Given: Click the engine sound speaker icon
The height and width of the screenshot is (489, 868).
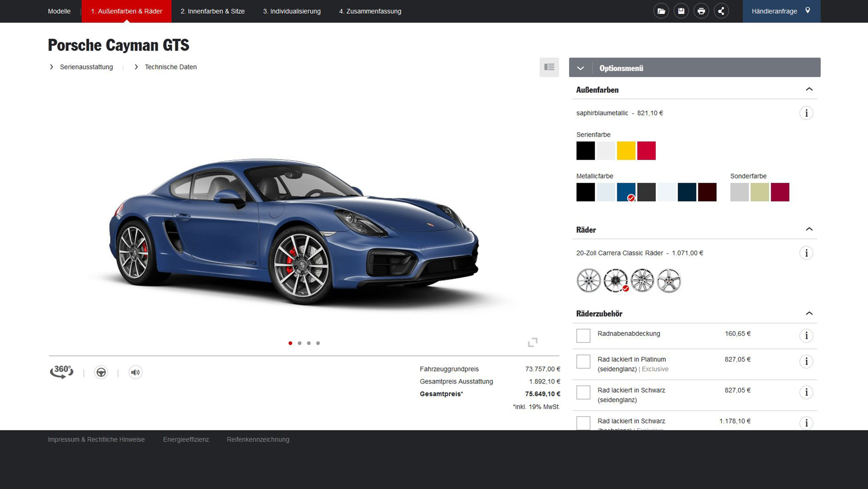Looking at the screenshot, I should point(135,372).
